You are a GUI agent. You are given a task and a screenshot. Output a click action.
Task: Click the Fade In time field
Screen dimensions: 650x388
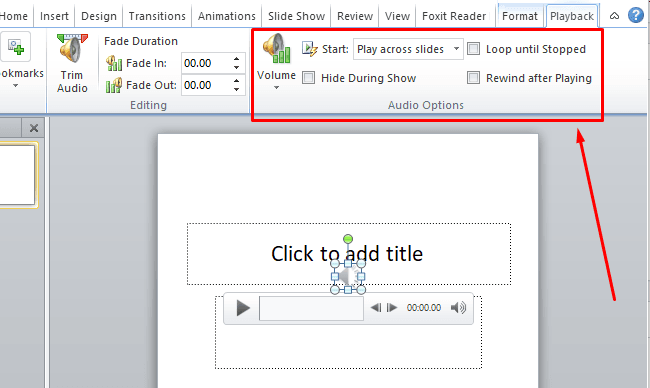tap(206, 63)
